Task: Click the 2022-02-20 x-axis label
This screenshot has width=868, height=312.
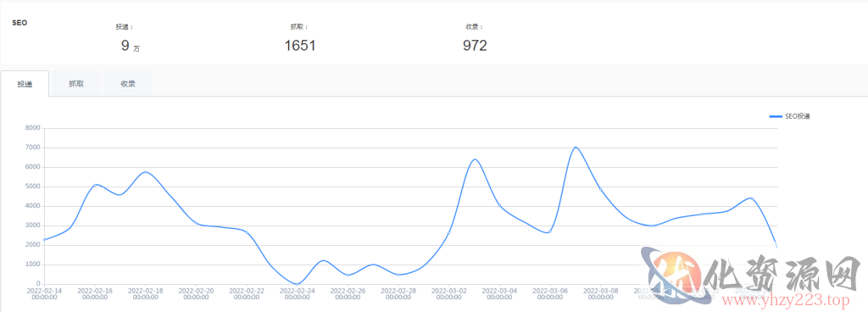Action: pos(196,293)
